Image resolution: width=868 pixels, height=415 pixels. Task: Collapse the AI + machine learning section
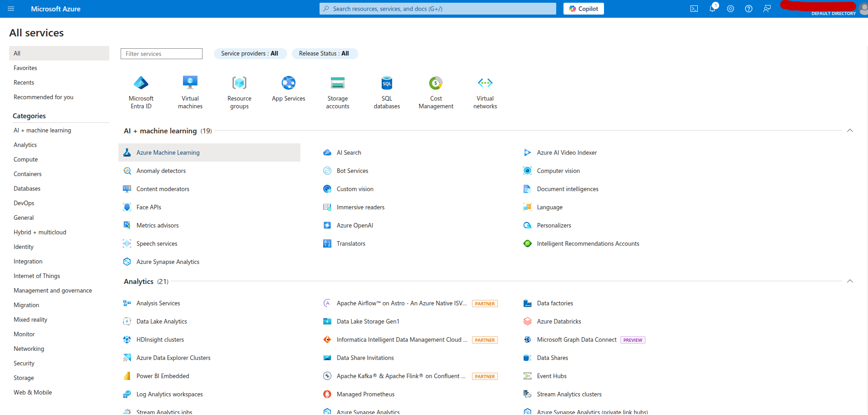(x=850, y=131)
